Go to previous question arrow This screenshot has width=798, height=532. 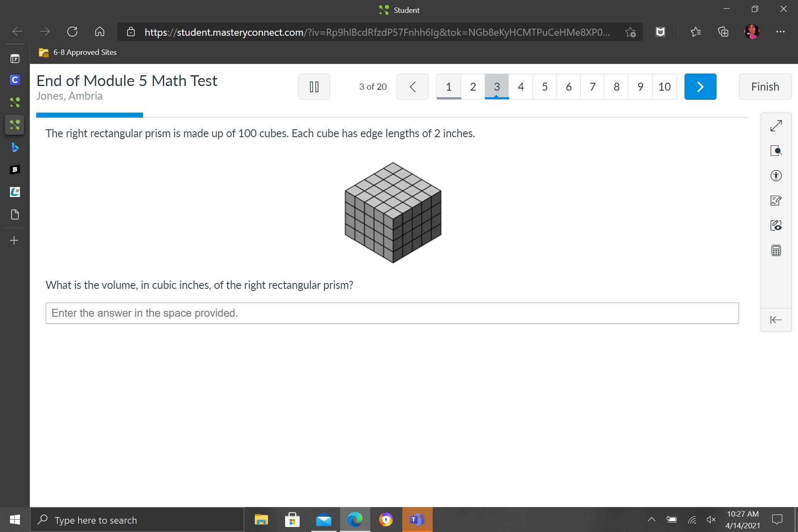point(413,87)
